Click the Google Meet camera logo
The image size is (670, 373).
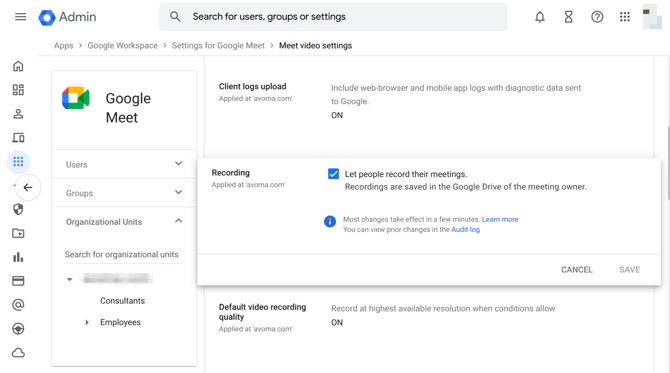76,98
